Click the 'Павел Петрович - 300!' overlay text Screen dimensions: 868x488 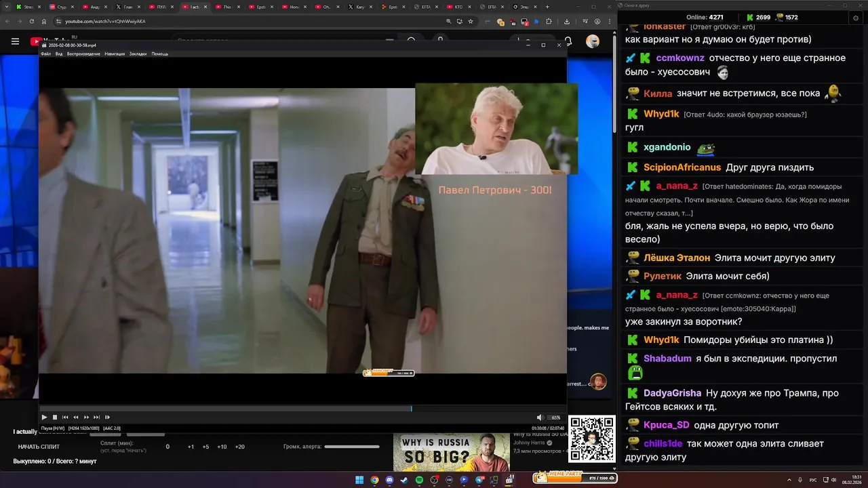click(495, 190)
